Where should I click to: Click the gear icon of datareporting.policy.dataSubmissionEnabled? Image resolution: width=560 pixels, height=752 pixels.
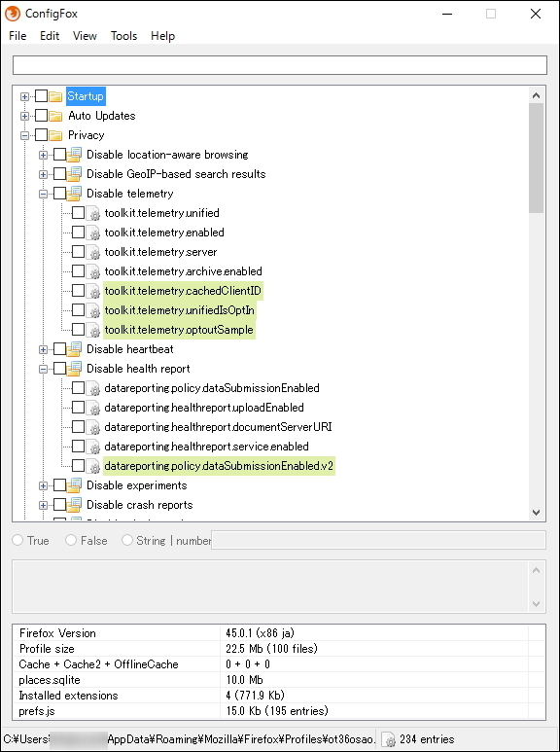point(93,388)
